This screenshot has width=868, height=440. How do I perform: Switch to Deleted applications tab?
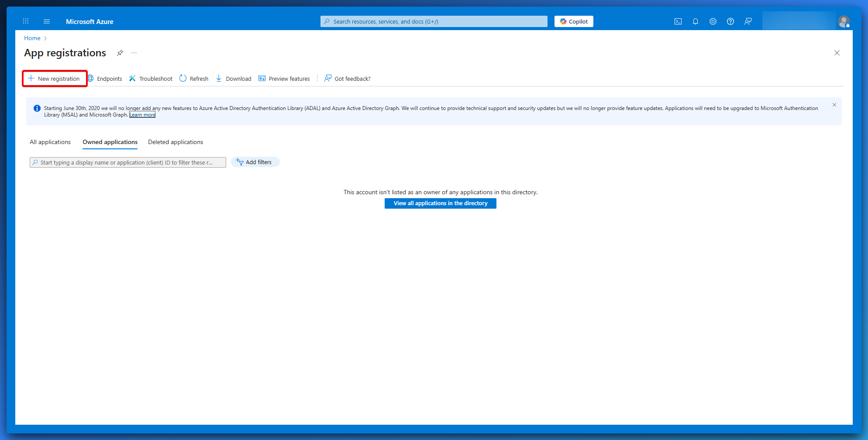pyautogui.click(x=176, y=142)
